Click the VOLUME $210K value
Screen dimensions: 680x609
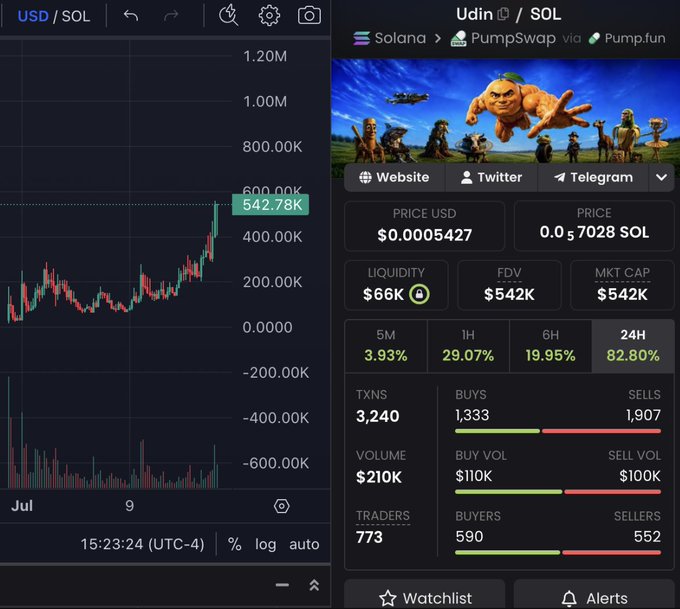[379, 477]
